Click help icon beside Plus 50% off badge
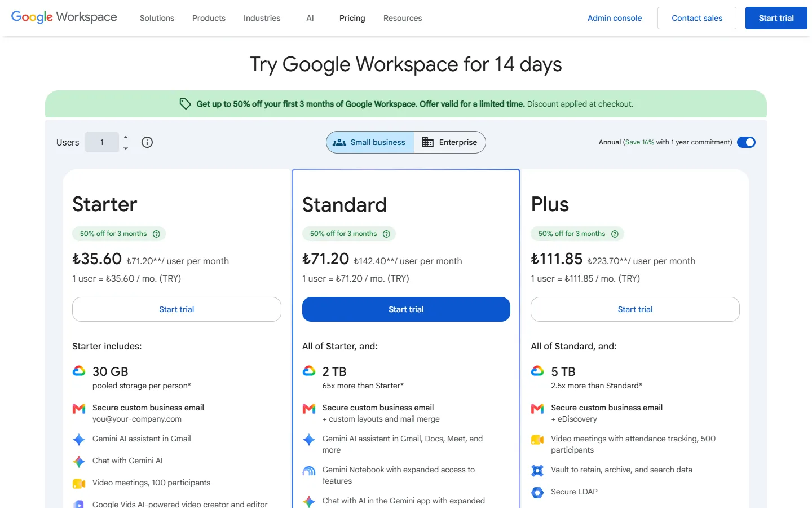This screenshot has height=508, width=812. coord(615,234)
